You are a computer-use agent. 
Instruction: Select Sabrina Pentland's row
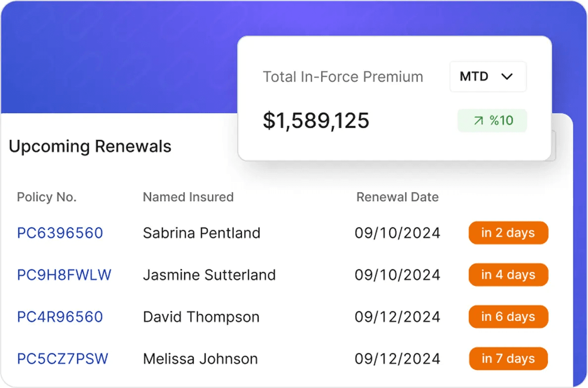pyautogui.click(x=201, y=233)
